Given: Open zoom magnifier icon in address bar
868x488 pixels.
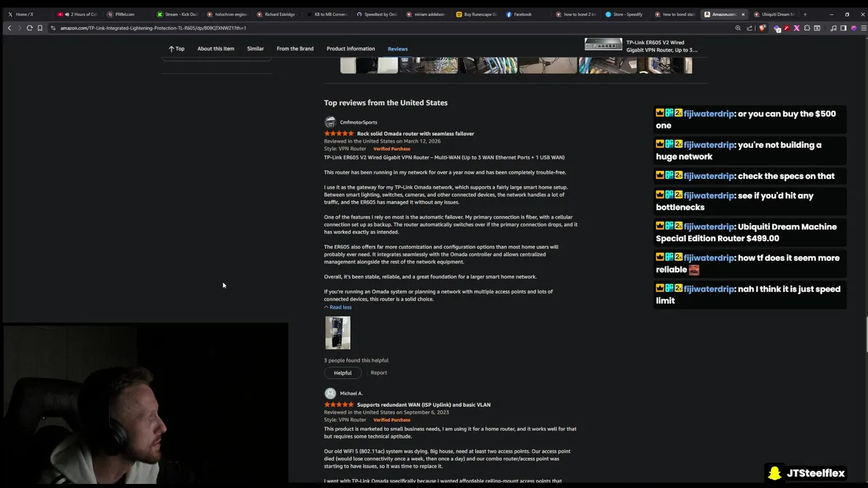Looking at the screenshot, I should 738,28.
